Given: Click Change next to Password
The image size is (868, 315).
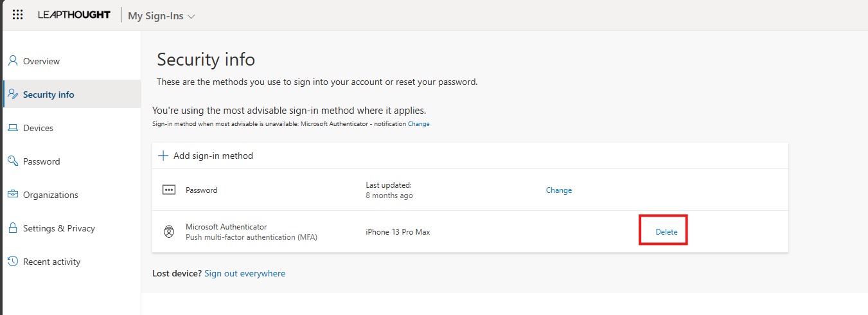Looking at the screenshot, I should pos(558,190).
